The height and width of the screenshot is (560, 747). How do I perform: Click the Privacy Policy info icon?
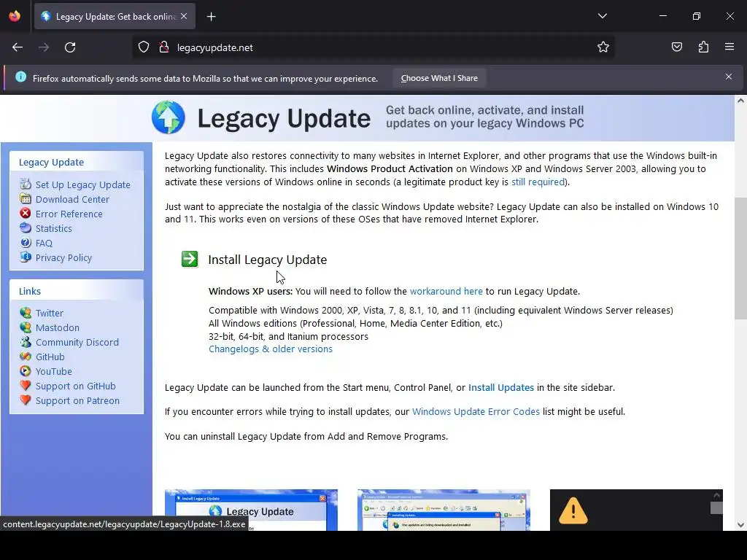26,257
